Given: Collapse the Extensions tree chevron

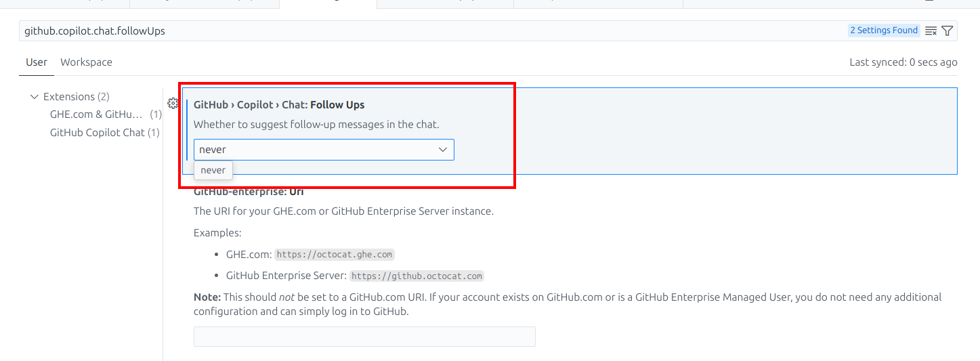Looking at the screenshot, I should click(x=35, y=97).
